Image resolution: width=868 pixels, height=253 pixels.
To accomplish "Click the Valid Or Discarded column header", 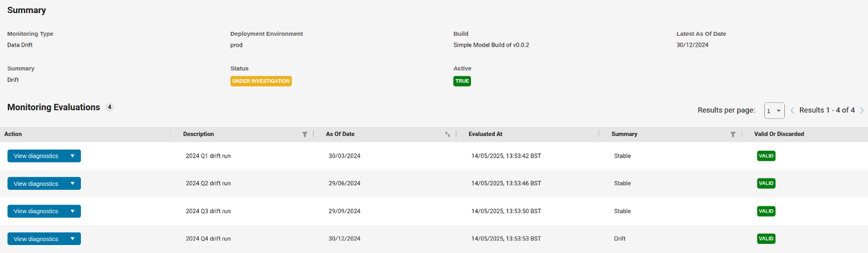I will (x=779, y=134).
